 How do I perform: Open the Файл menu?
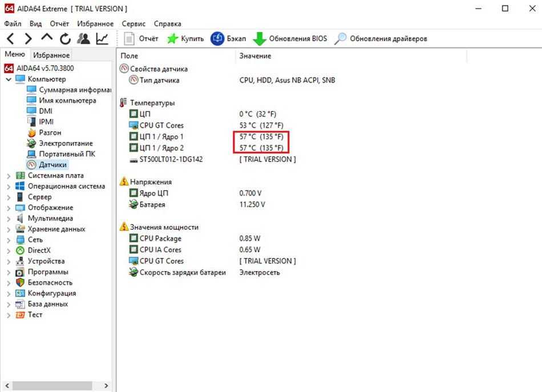coord(13,23)
